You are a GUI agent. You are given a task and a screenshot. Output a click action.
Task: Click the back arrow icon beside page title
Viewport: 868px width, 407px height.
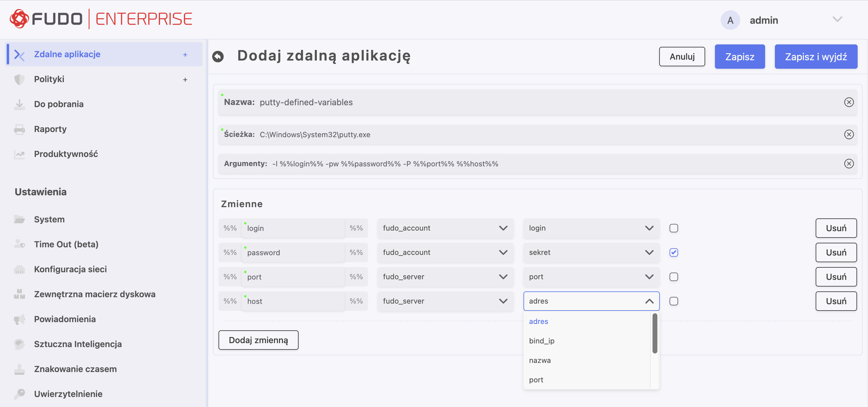tap(218, 56)
